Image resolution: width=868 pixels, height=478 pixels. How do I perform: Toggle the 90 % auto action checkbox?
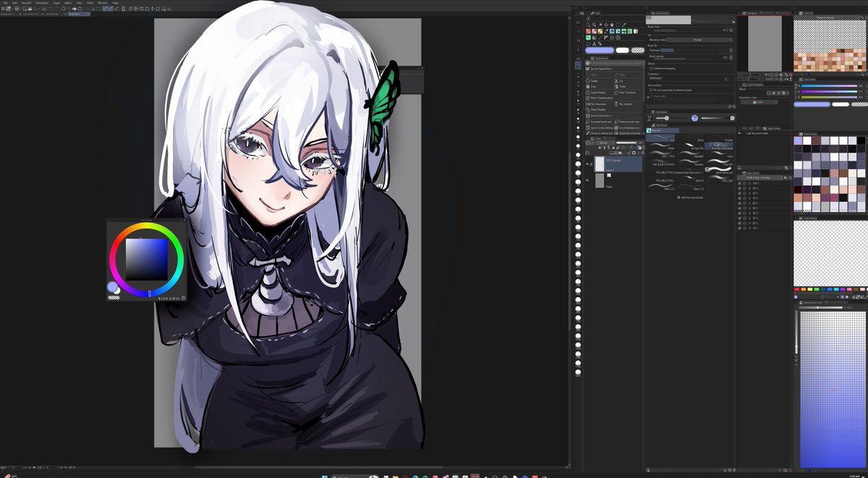[x=739, y=188]
